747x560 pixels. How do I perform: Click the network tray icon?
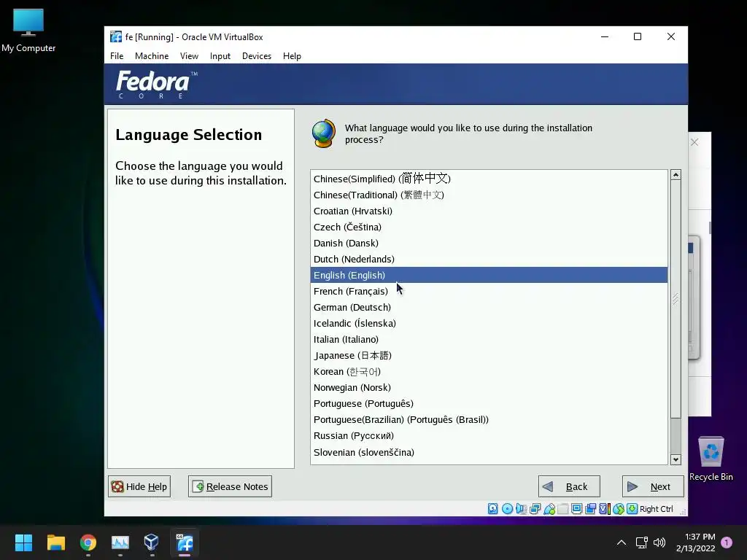tap(641, 542)
